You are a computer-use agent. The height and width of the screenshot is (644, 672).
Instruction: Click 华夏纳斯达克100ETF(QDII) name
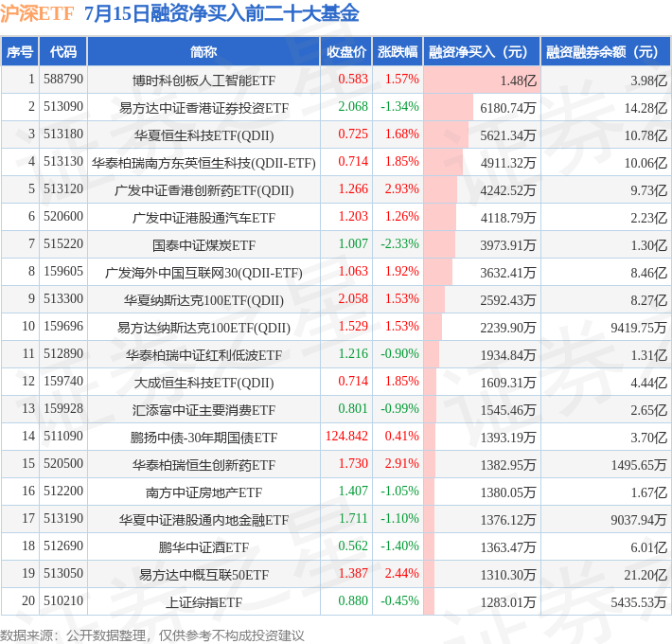203,299
